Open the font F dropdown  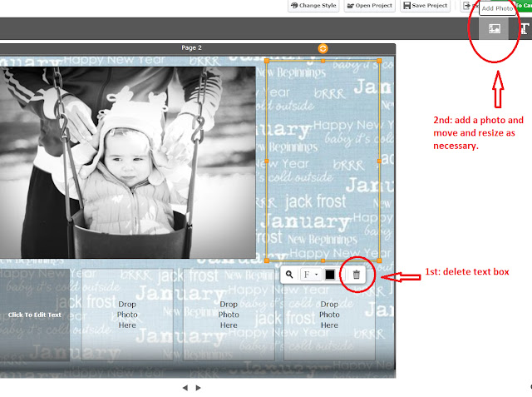point(310,275)
